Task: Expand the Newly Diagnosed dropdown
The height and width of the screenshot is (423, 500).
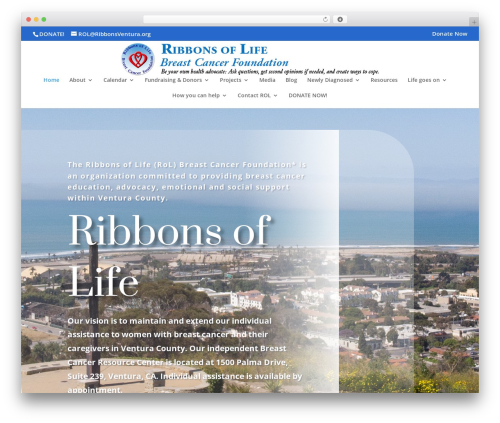Action: tap(333, 80)
